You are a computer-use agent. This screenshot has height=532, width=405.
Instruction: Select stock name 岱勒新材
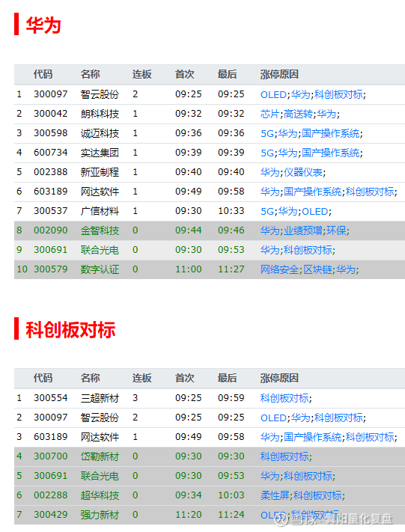100,456
